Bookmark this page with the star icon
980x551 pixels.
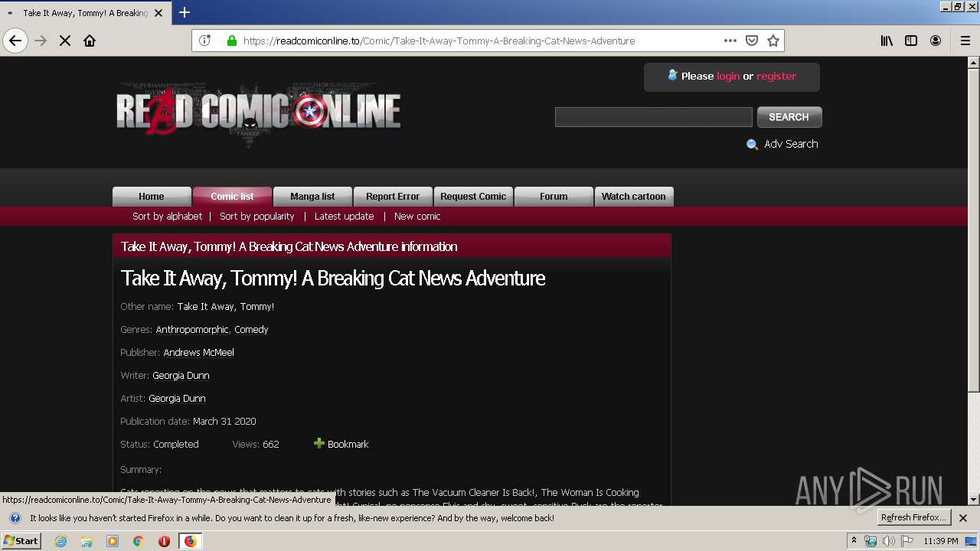click(x=773, y=41)
